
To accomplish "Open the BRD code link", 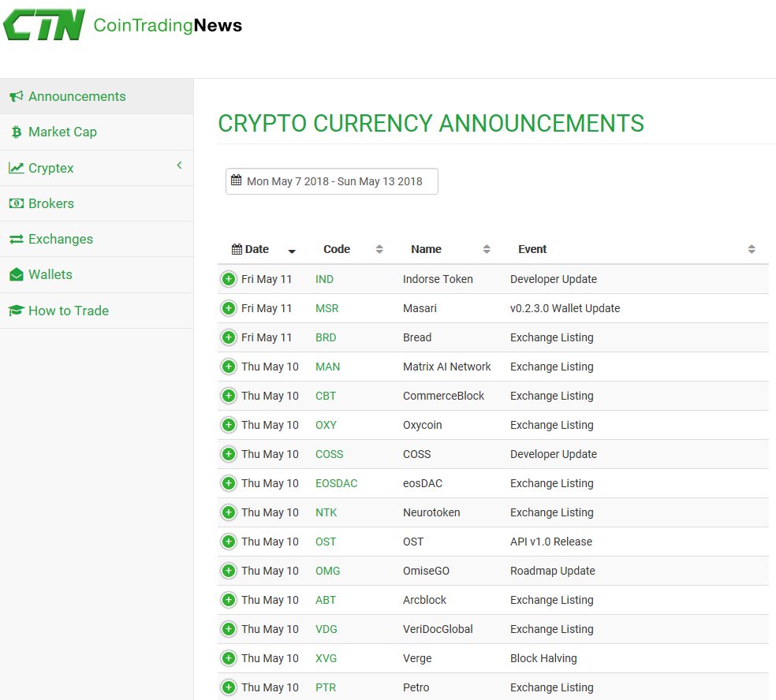I will pyautogui.click(x=326, y=337).
